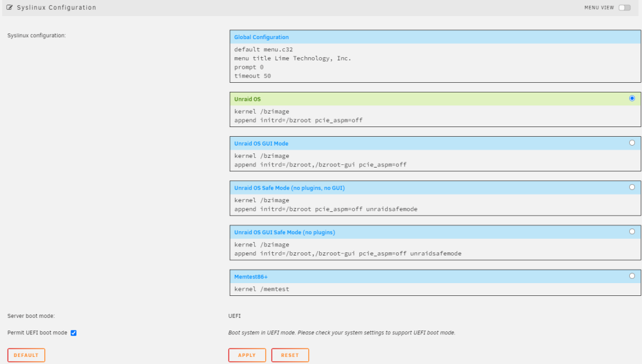
Task: Click the UEFI boot mode value
Action: [234, 316]
